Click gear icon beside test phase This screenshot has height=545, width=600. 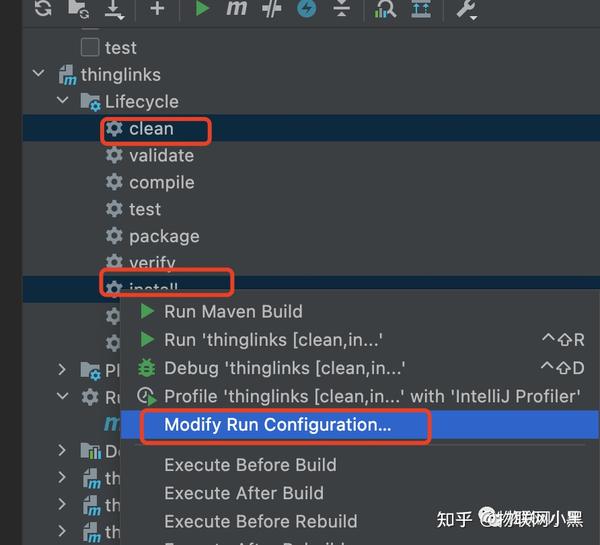114,209
